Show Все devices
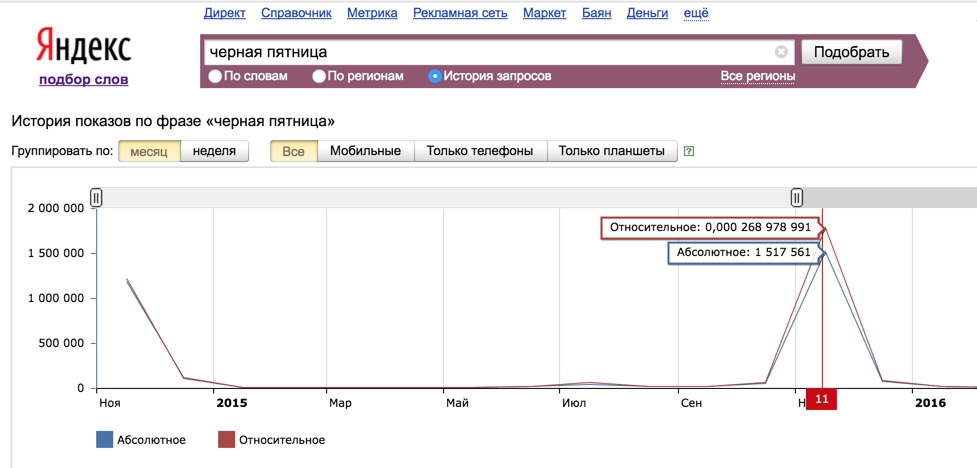This screenshot has height=468, width=977. (293, 151)
